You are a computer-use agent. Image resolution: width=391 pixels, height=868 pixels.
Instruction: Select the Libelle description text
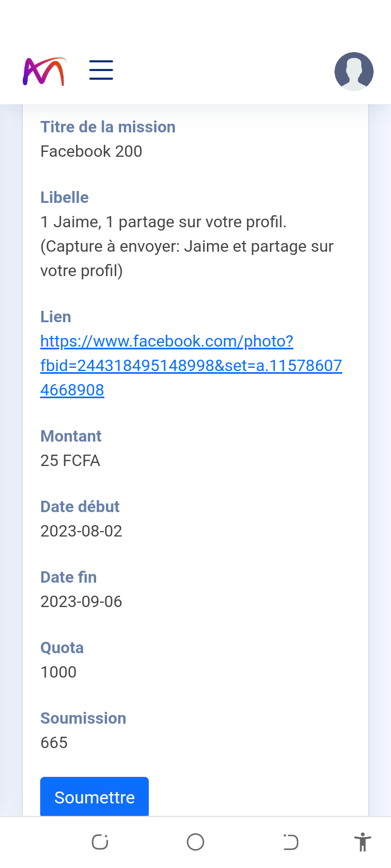(x=187, y=246)
